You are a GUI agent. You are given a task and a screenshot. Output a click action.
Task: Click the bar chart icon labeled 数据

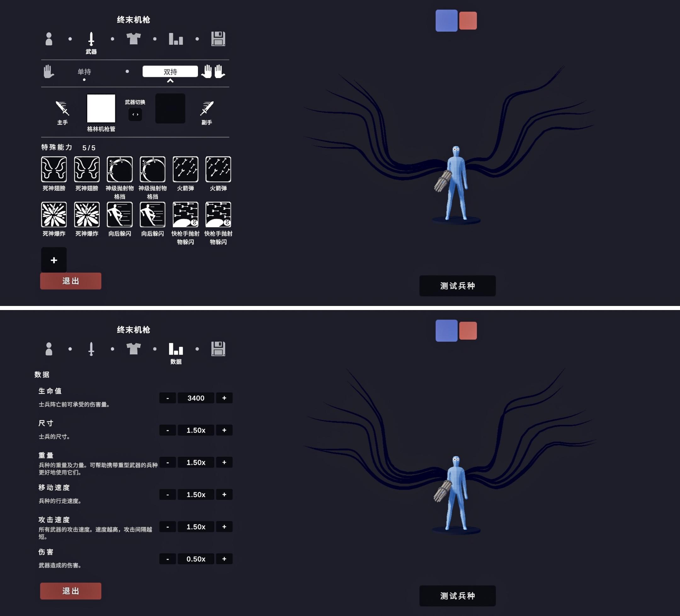(176, 349)
